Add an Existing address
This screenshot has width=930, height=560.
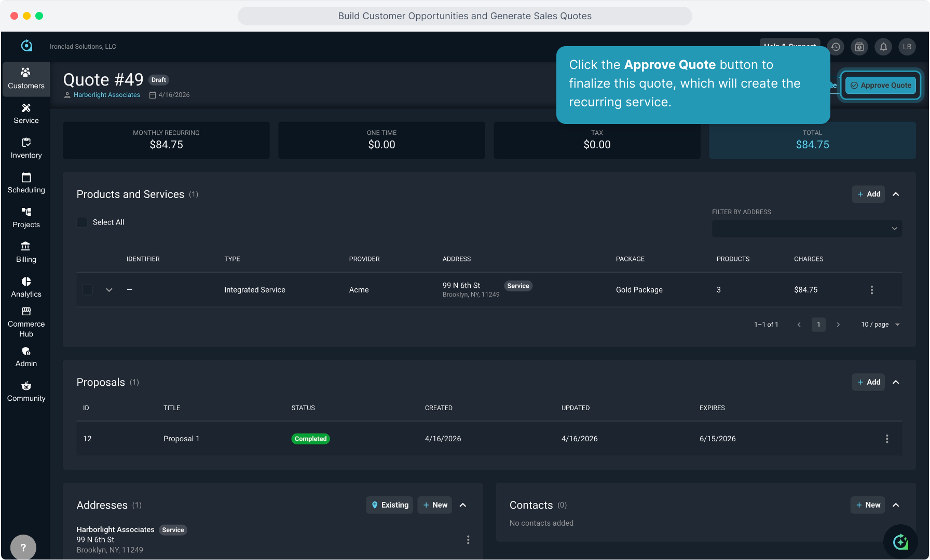[x=390, y=505]
